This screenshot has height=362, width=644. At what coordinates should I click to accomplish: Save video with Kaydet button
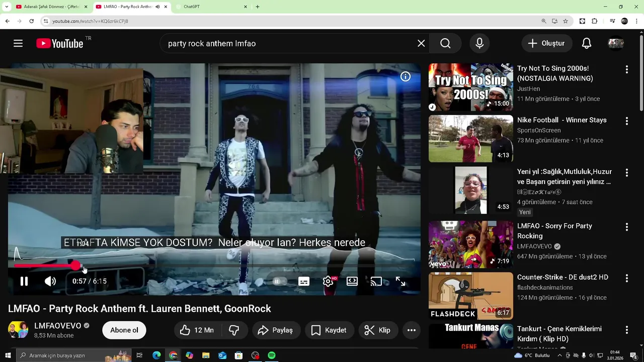click(329, 330)
